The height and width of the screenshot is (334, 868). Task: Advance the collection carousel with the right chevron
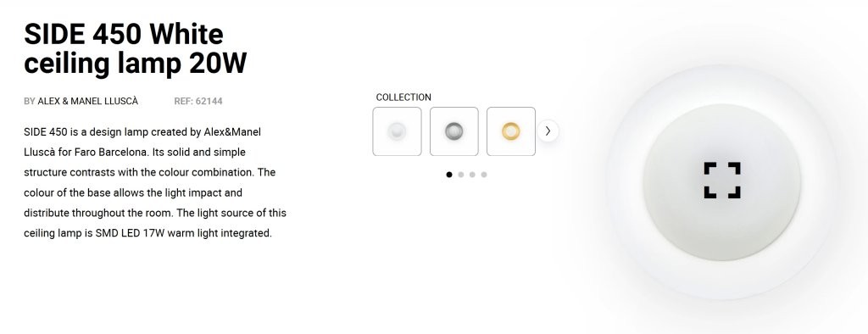(548, 131)
